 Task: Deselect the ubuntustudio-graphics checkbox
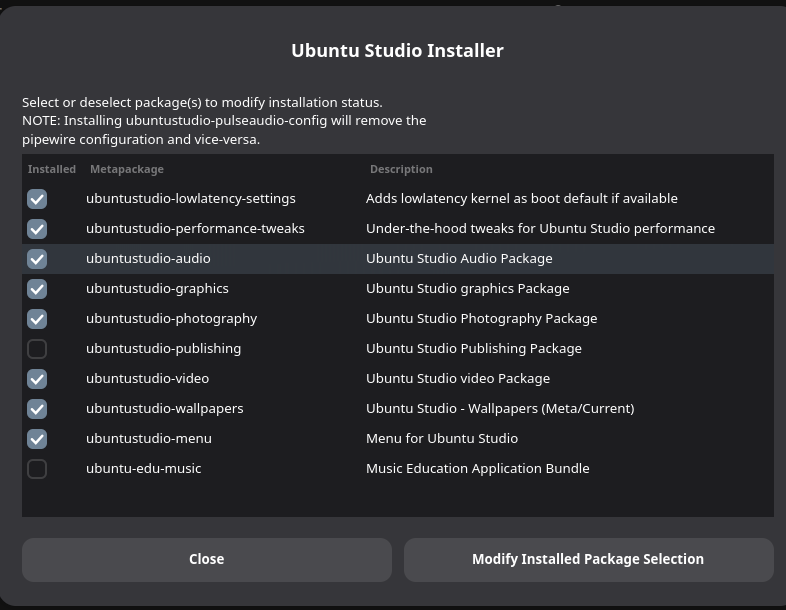click(x=37, y=289)
